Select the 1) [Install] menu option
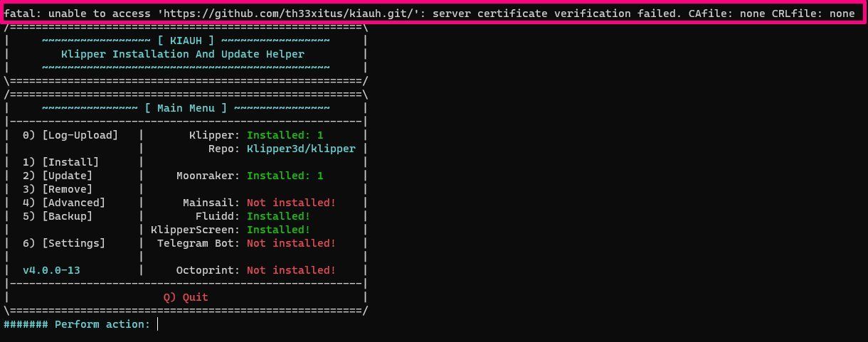The image size is (868, 342). [x=60, y=162]
